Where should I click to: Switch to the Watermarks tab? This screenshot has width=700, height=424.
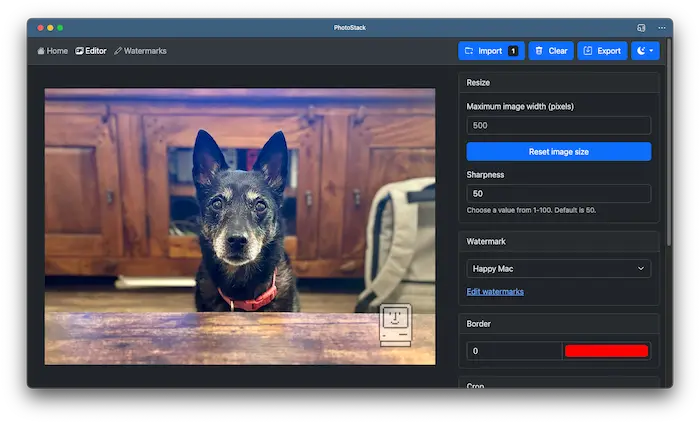(x=140, y=51)
